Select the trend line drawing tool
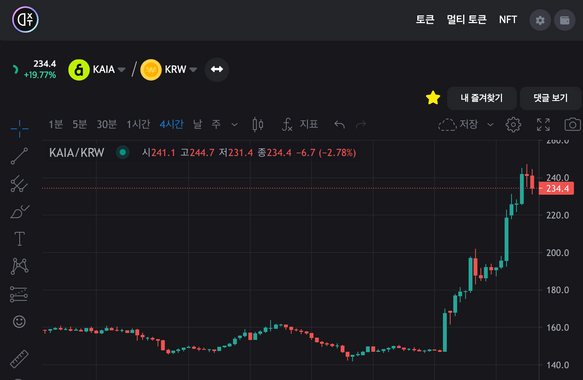Screen dimensions: 583x380 (19, 156)
